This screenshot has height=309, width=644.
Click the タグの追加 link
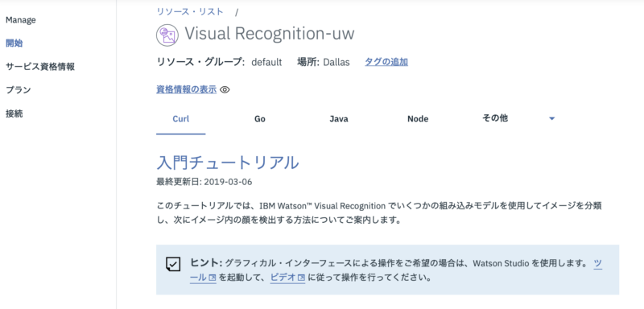[x=386, y=62]
